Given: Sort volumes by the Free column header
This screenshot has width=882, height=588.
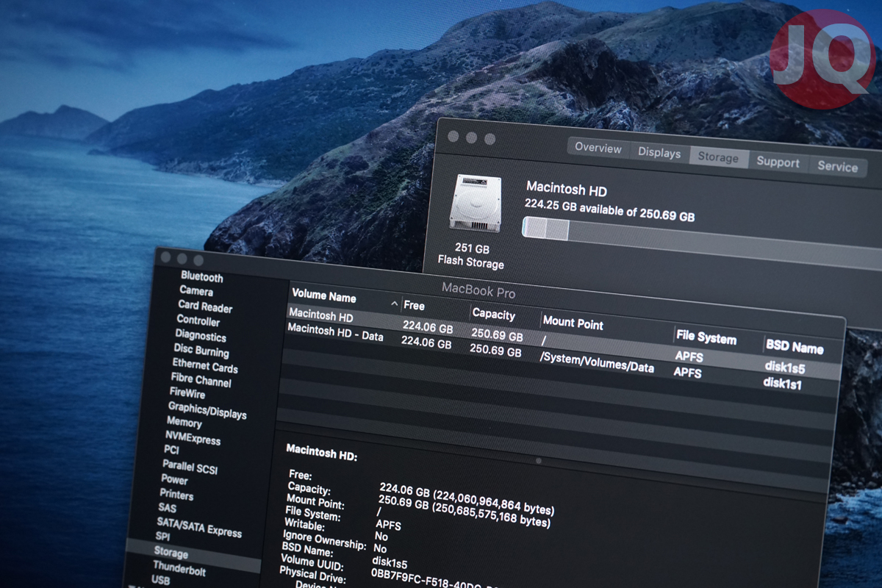Looking at the screenshot, I should pyautogui.click(x=415, y=306).
